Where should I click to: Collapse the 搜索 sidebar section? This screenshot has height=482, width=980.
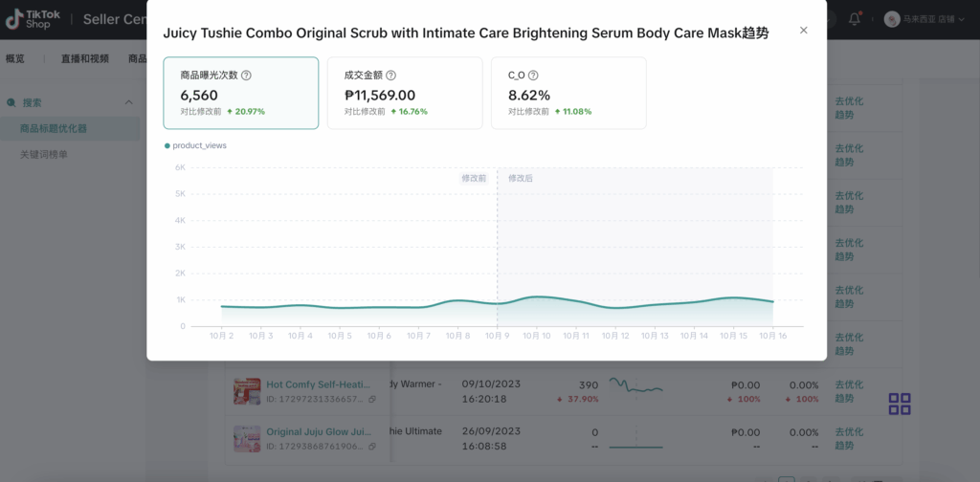tap(129, 102)
